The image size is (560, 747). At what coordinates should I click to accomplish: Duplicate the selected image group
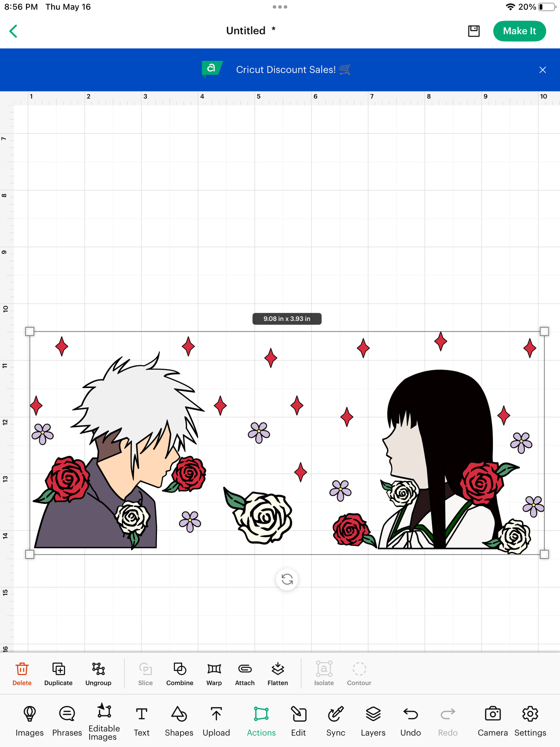tap(59, 674)
